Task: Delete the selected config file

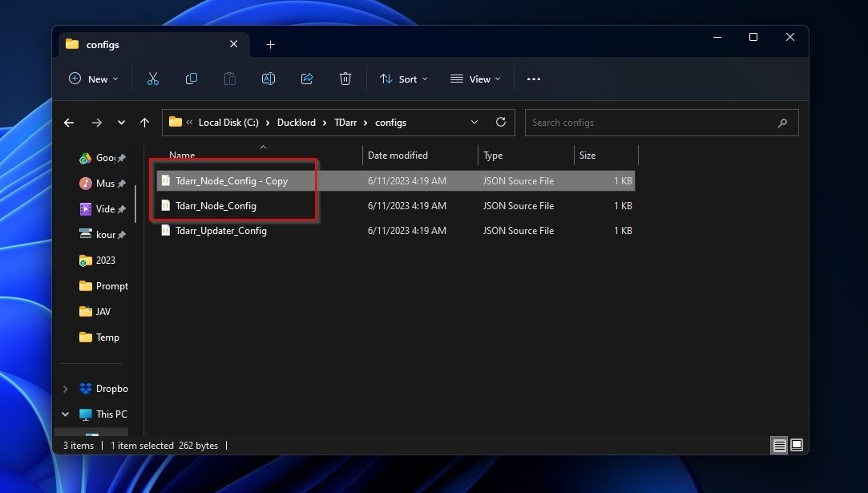Action: [345, 79]
